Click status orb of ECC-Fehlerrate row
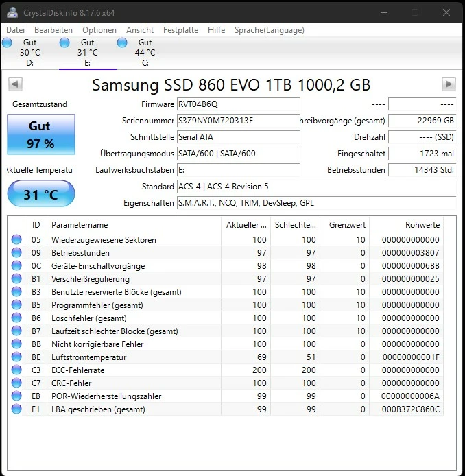This screenshot has height=476, width=465. point(16,370)
